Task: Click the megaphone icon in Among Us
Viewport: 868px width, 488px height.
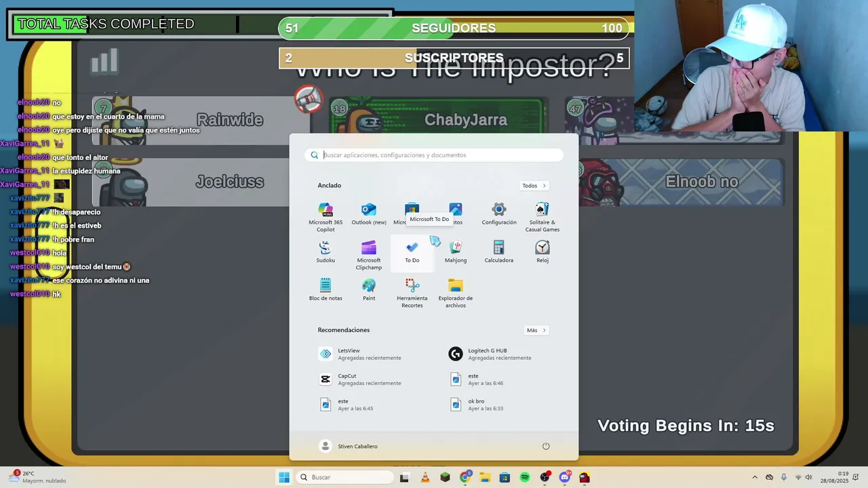Action: click(309, 100)
